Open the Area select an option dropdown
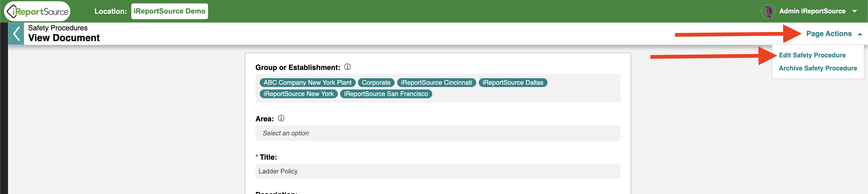This screenshot has height=194, width=868. click(438, 133)
